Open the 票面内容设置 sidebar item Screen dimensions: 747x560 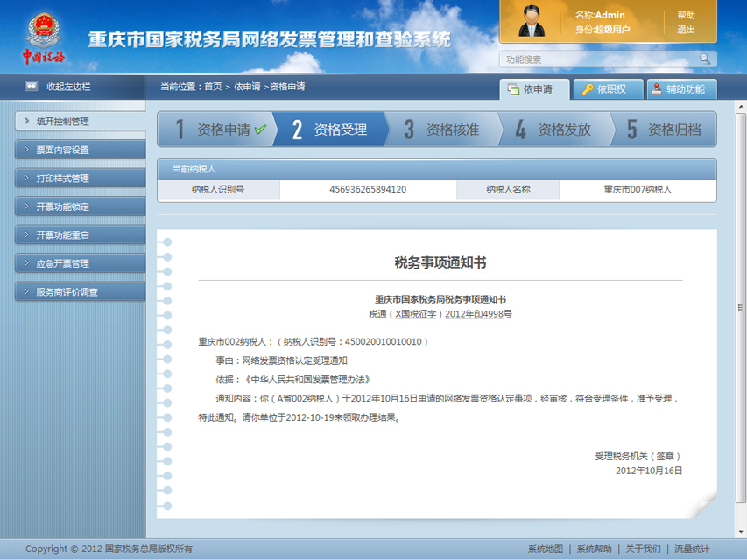pos(80,150)
